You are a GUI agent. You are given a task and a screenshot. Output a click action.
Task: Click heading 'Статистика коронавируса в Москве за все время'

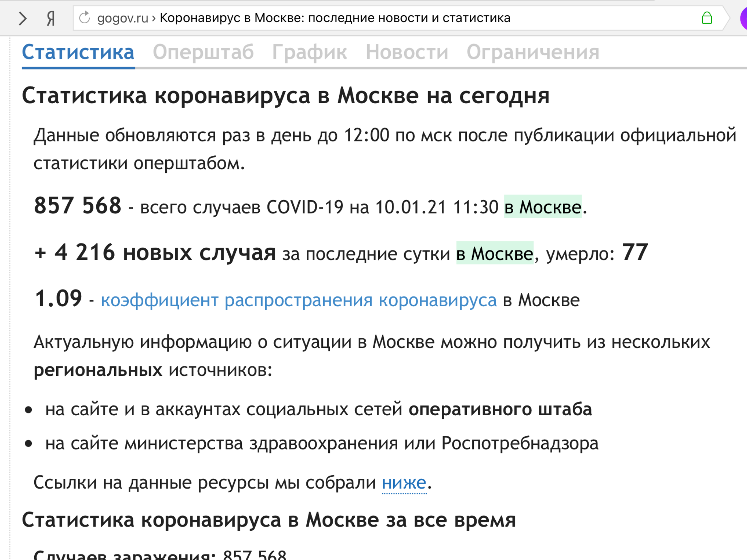pos(269,520)
